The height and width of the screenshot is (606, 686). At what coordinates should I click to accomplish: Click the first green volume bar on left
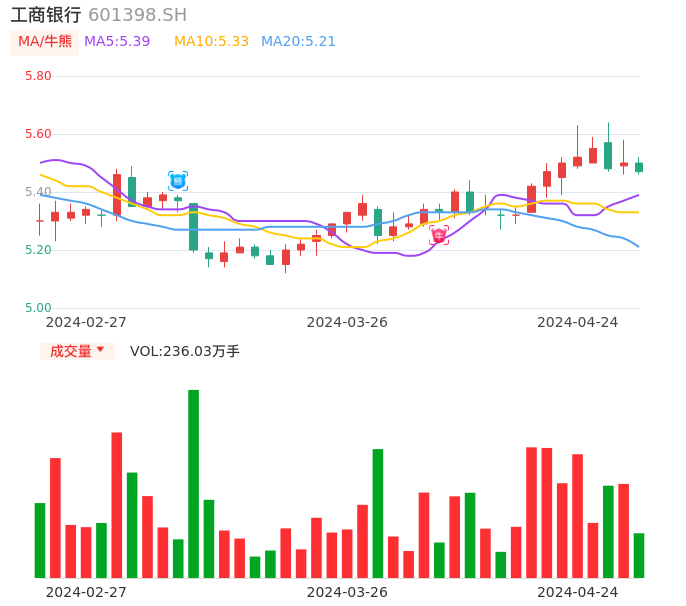40,540
